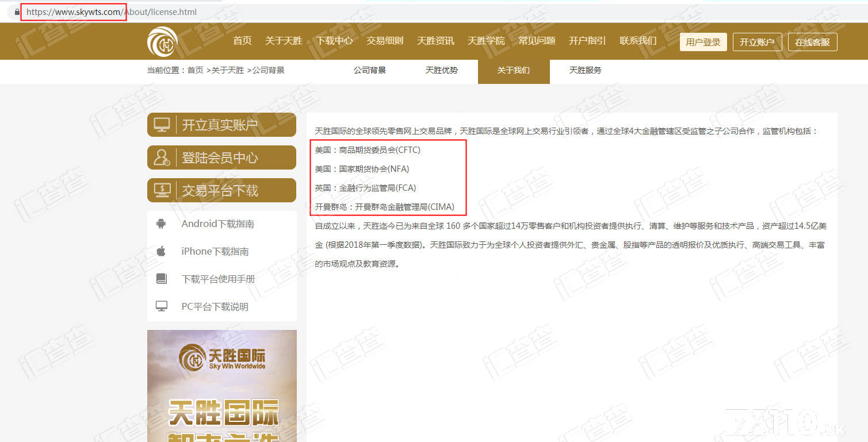Click the text 美国：商品期货委员会(CFTC)
This screenshot has height=442, width=868.
(368, 150)
